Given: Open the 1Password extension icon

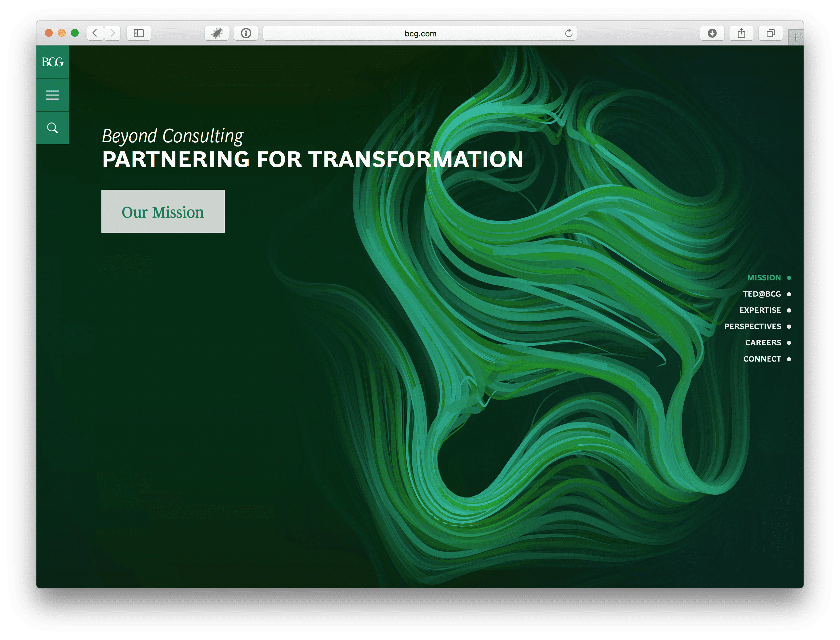Looking at the screenshot, I should point(246,33).
